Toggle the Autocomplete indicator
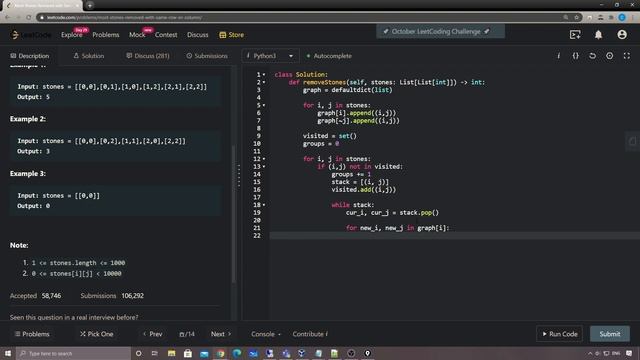The height and width of the screenshot is (360, 640). (x=329, y=56)
